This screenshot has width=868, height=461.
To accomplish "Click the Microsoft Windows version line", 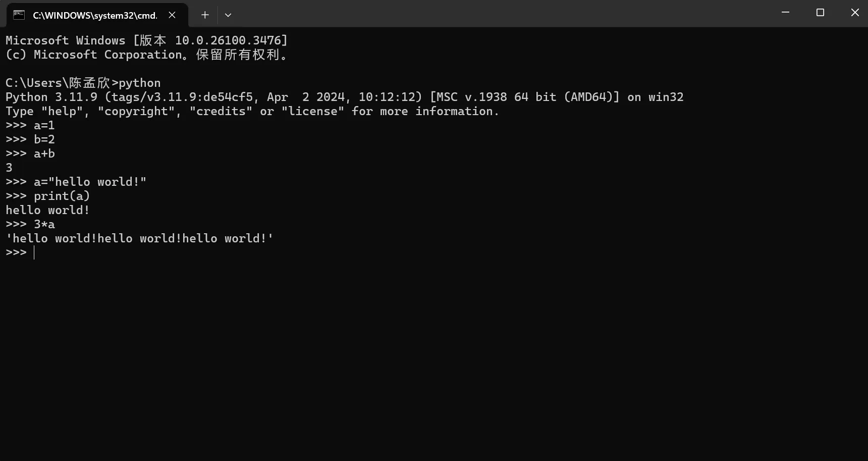I will [x=146, y=40].
